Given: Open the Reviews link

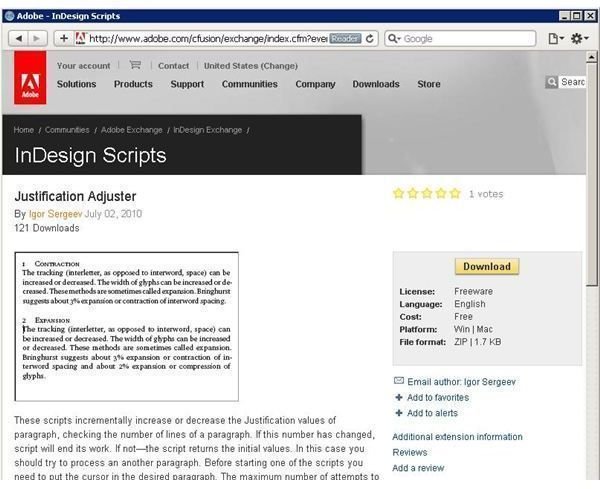Looking at the screenshot, I should (410, 452).
